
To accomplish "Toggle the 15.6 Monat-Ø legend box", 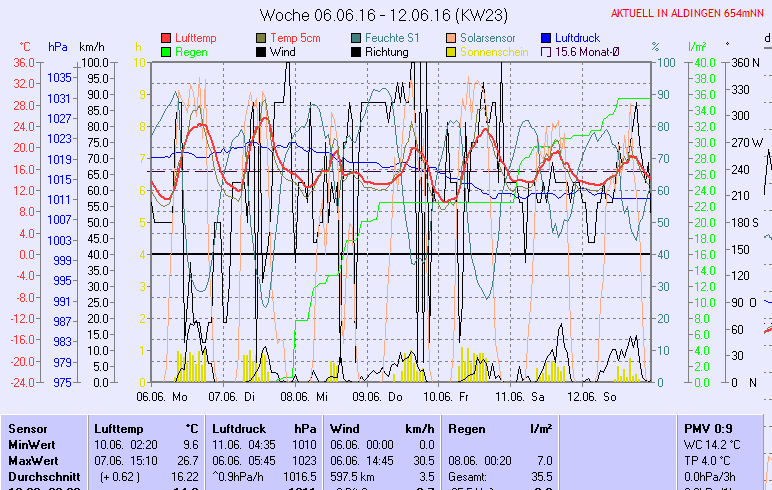I will (547, 52).
